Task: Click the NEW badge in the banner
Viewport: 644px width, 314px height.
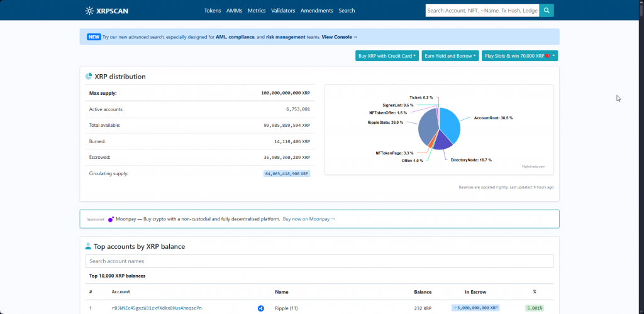Action: (x=94, y=37)
